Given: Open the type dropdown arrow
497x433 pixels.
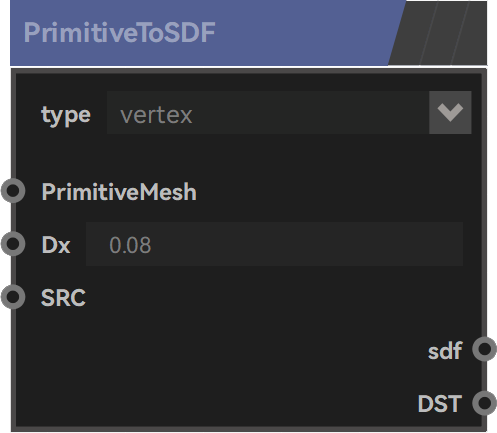Looking at the screenshot, I should (x=450, y=112).
